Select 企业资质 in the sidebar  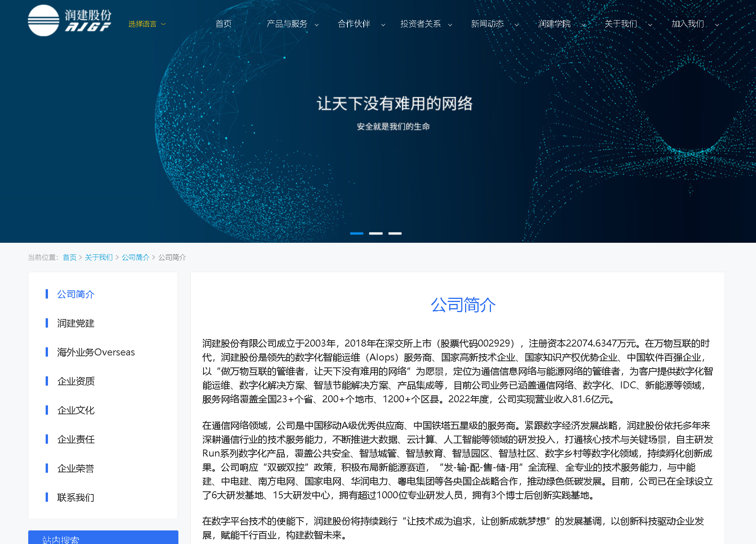coord(76,381)
